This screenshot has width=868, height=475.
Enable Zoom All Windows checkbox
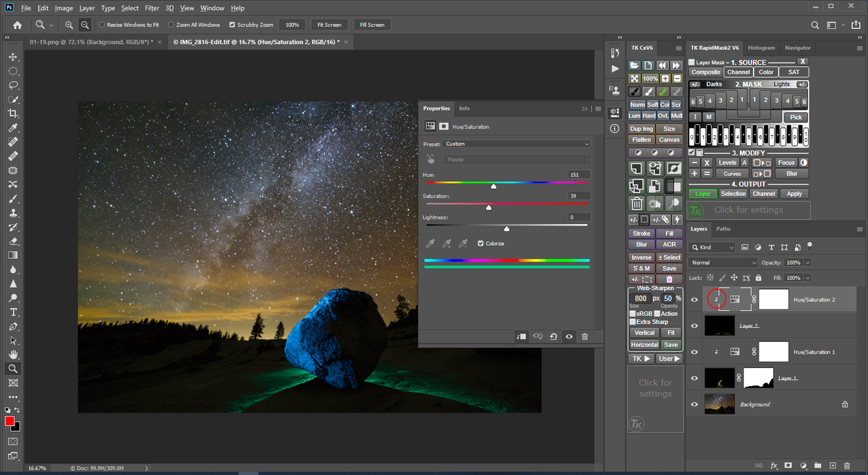tap(171, 25)
